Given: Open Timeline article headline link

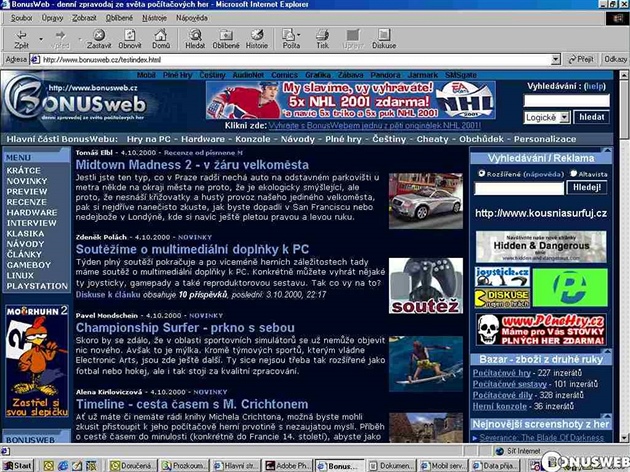Looking at the screenshot, I should pyautogui.click(x=192, y=404).
